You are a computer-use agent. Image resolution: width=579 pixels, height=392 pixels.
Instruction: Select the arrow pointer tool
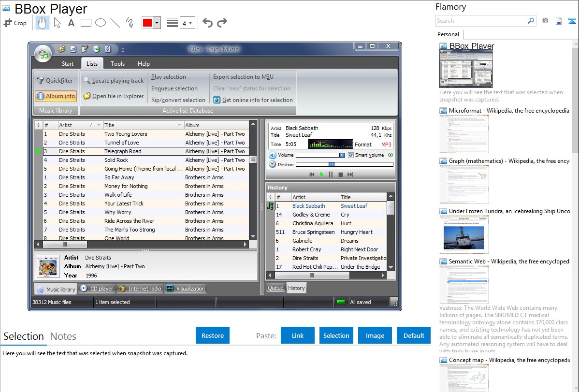click(57, 23)
